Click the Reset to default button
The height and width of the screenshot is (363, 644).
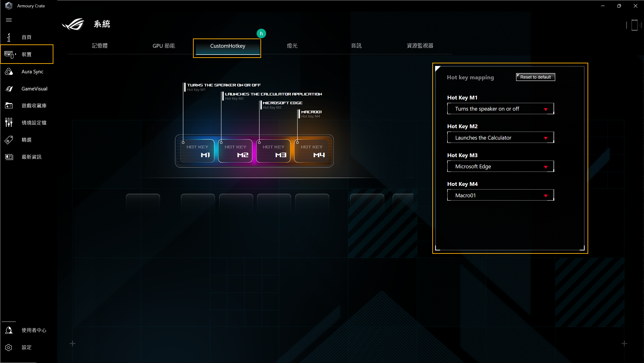[x=535, y=77]
